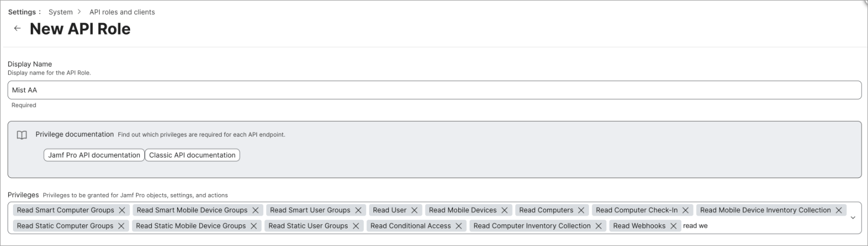Click the privileges search text 'read we'
The width and height of the screenshot is (868, 246).
695,226
